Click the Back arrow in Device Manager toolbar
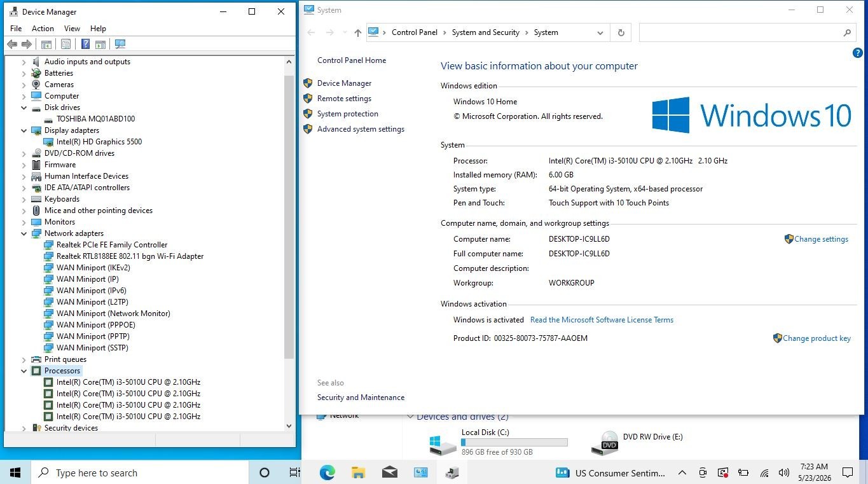Viewport: 868px width, 484px height. (12, 44)
